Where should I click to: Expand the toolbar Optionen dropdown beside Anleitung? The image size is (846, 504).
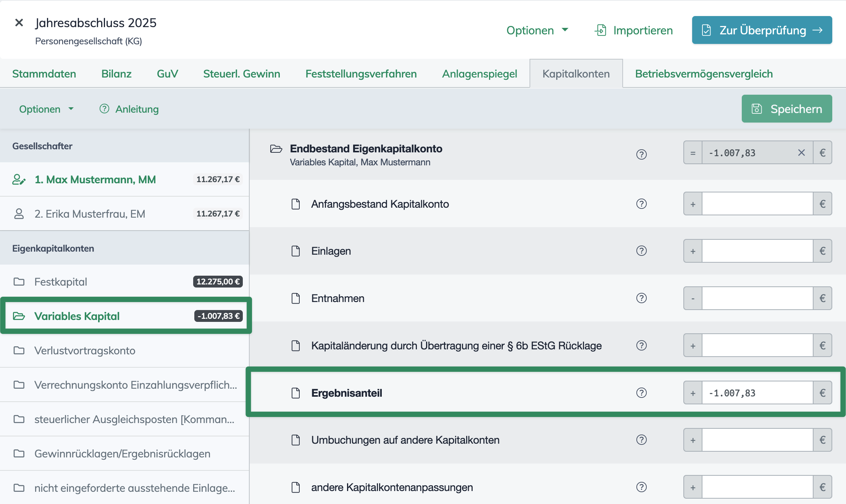(47, 109)
